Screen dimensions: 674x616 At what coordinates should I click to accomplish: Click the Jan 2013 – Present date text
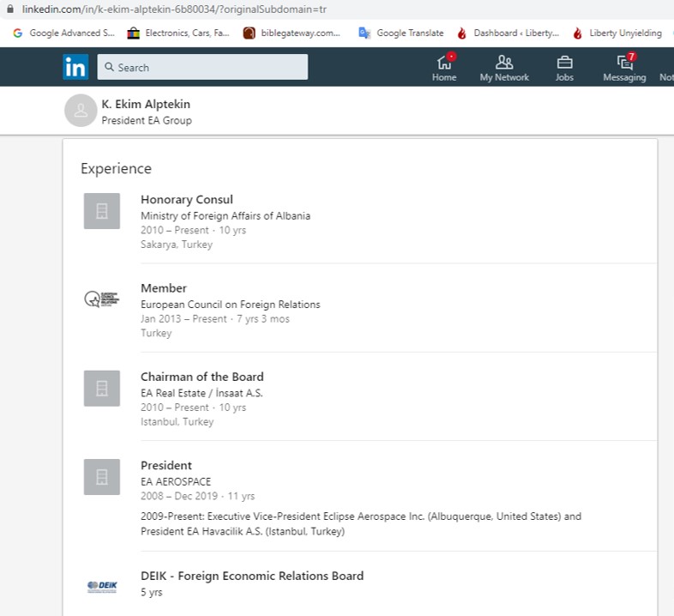[184, 319]
